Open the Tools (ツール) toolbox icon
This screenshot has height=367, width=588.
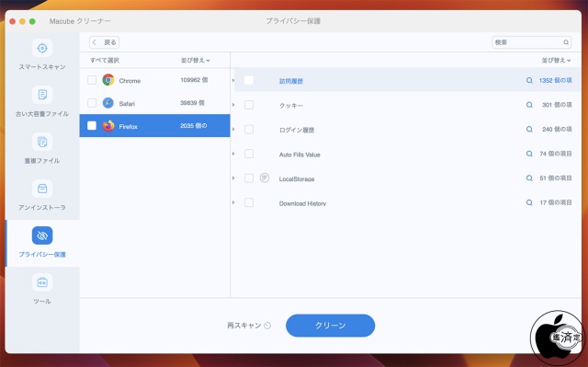click(x=42, y=282)
